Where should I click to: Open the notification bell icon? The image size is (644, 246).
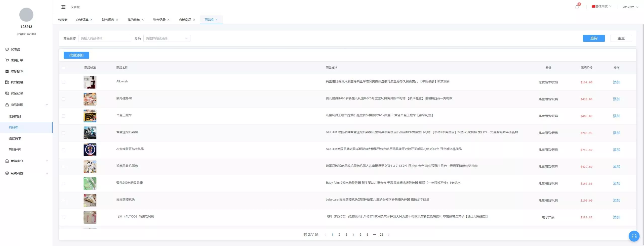pyautogui.click(x=577, y=7)
